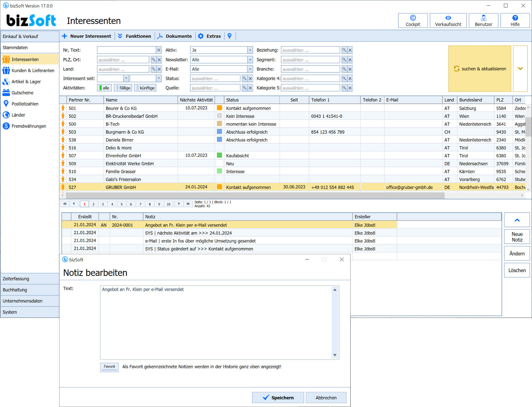Open the E-Mail dropdown

250,69
